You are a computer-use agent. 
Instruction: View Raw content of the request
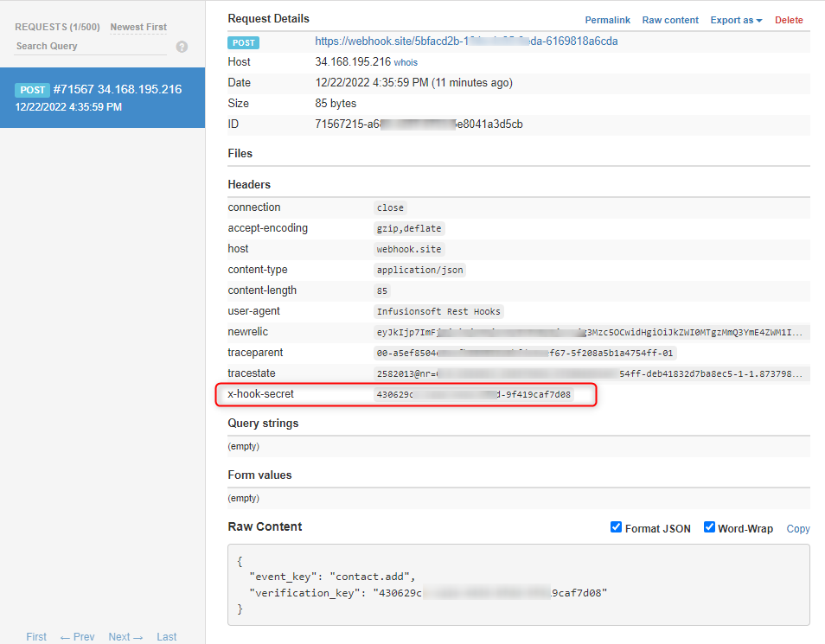click(670, 20)
